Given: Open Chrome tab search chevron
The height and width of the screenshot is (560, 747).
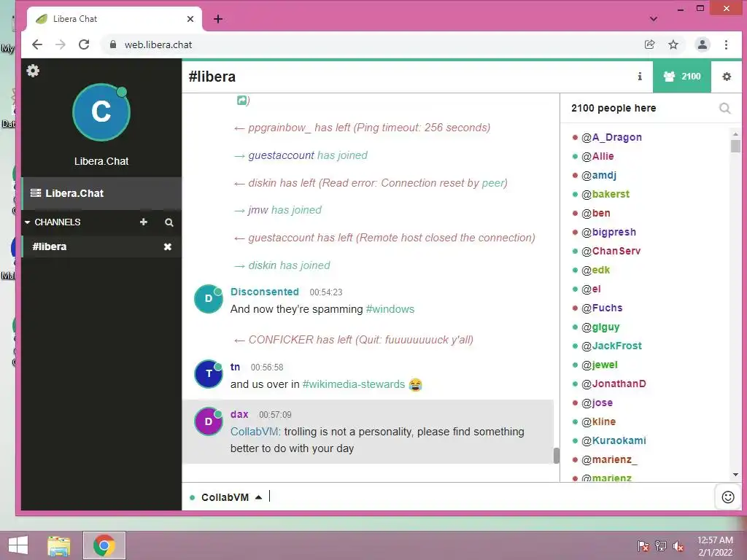Looking at the screenshot, I should pos(654,19).
